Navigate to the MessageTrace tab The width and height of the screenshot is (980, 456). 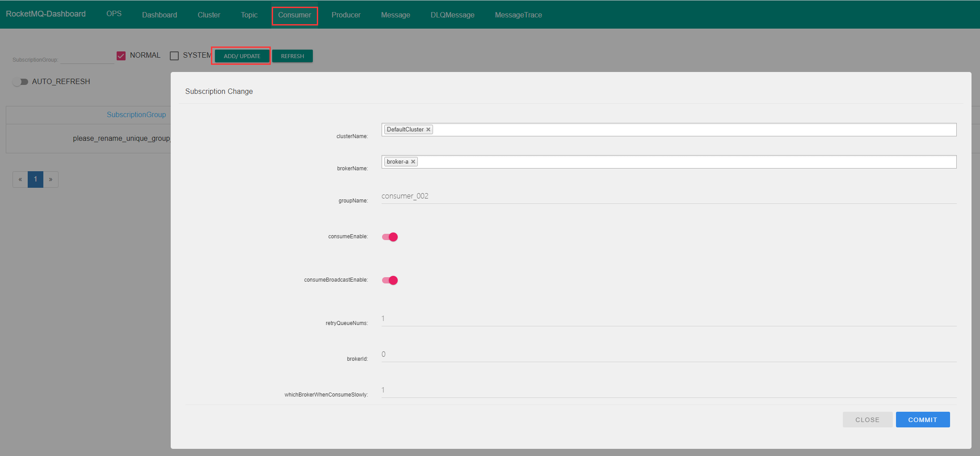click(x=518, y=15)
